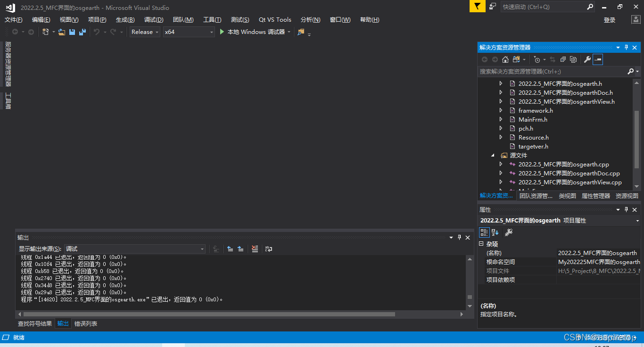This screenshot has width=644, height=347.
Task: Open Properties via the wrench icon
Action: tap(587, 59)
